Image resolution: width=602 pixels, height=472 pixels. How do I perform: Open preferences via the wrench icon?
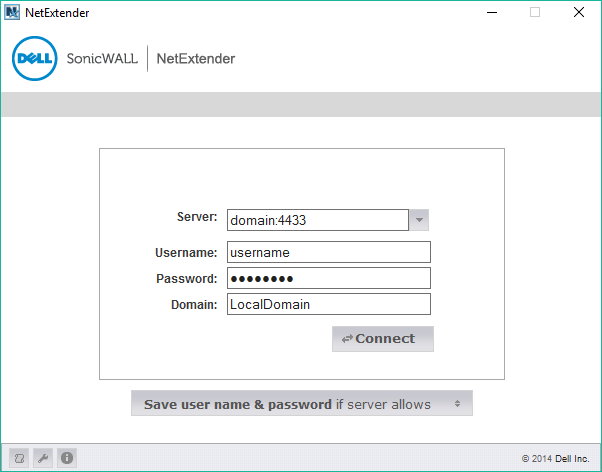click(42, 457)
